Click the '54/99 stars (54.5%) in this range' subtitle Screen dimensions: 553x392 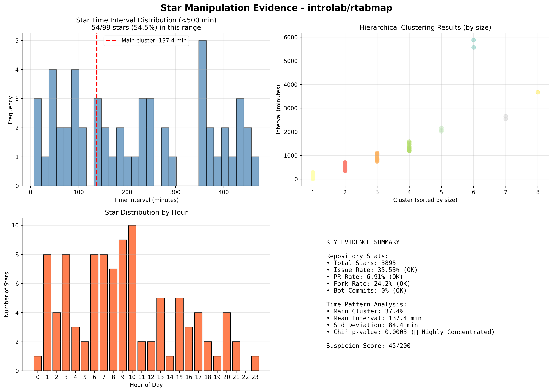(146, 27)
